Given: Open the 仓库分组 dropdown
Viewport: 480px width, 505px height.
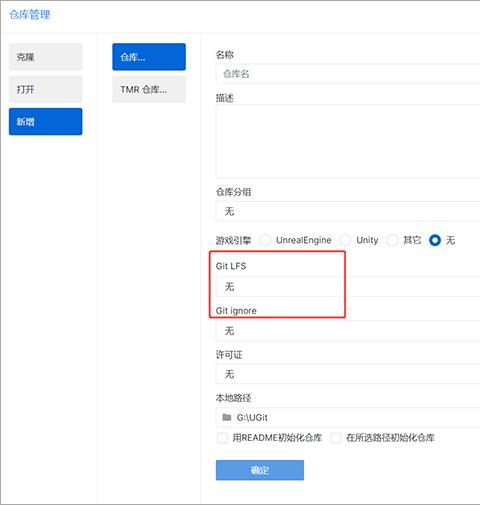Looking at the screenshot, I should click(x=348, y=211).
